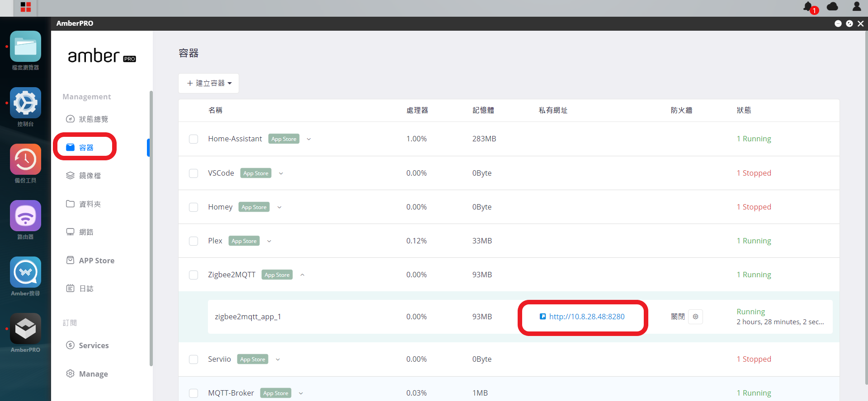Screen dimensions: 868x401
Task: Expand the VSCode container row
Action: point(281,173)
